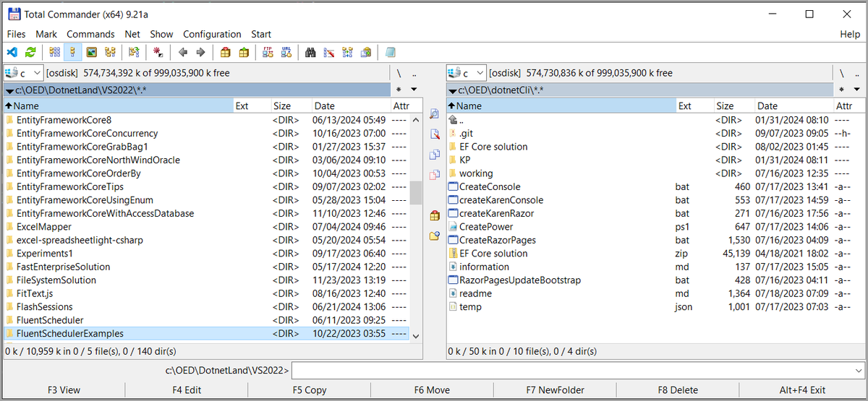
Task: Click the left panel vertical scrollbar thumb
Action: pyautogui.click(x=415, y=193)
